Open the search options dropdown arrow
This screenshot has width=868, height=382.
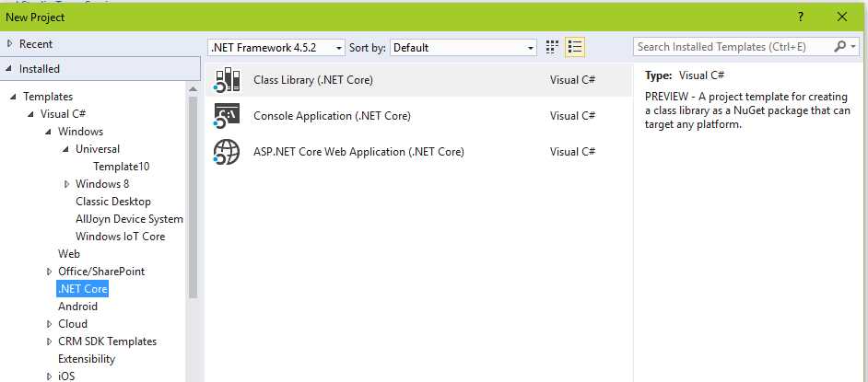click(x=853, y=47)
